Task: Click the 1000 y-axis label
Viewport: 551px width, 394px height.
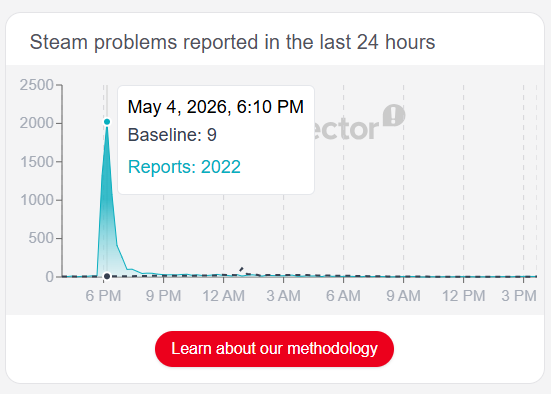Action: (37, 200)
